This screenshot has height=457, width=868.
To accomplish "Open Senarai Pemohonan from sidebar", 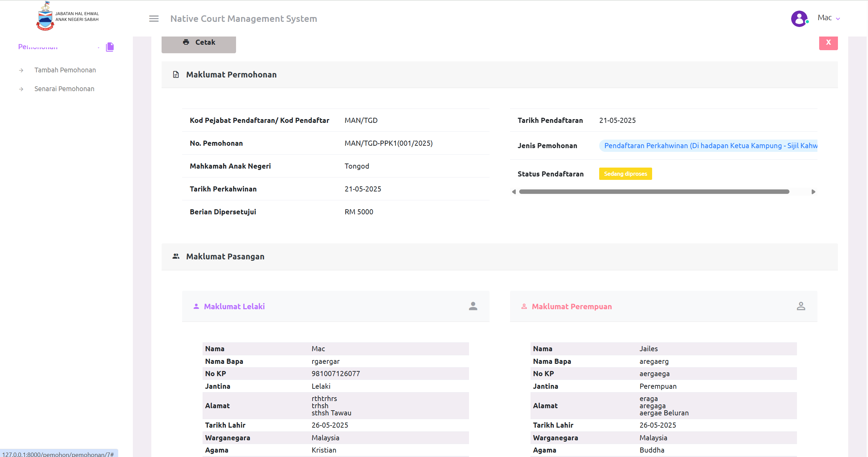I will [x=64, y=89].
